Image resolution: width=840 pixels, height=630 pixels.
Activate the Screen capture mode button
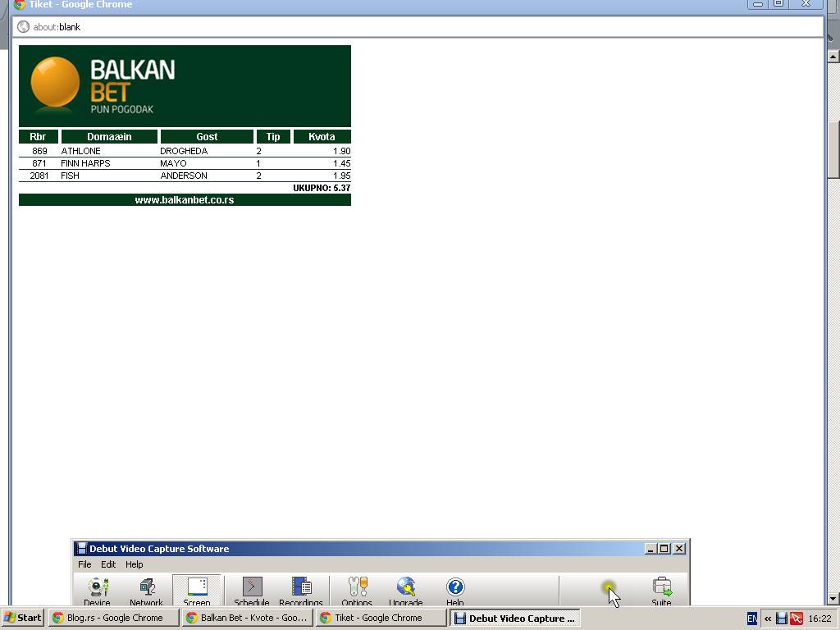pyautogui.click(x=197, y=590)
